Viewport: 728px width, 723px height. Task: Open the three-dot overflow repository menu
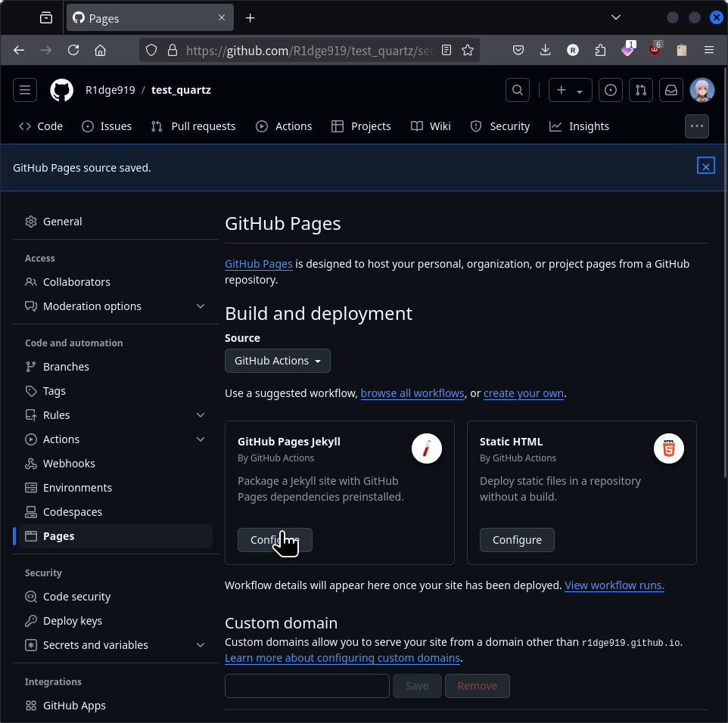click(x=696, y=126)
